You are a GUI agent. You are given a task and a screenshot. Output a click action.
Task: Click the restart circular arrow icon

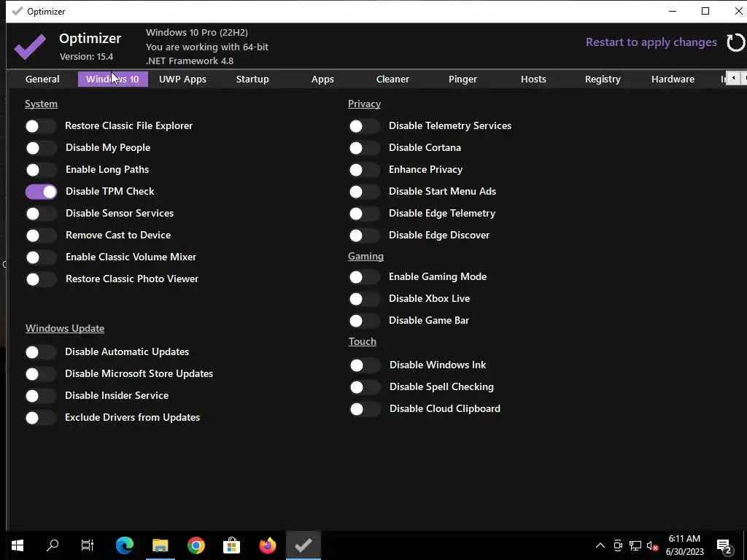pyautogui.click(x=735, y=42)
